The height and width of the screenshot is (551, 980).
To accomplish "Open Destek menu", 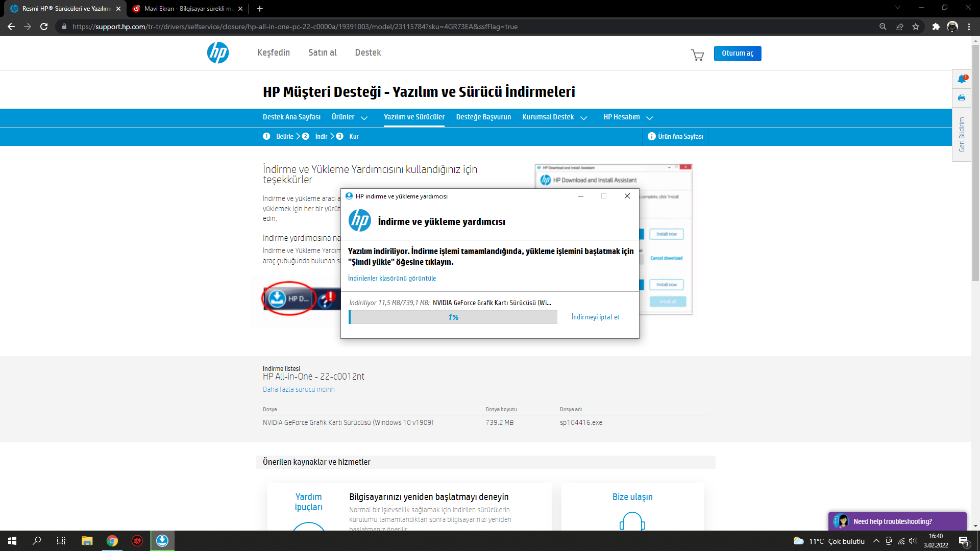I will point(368,53).
